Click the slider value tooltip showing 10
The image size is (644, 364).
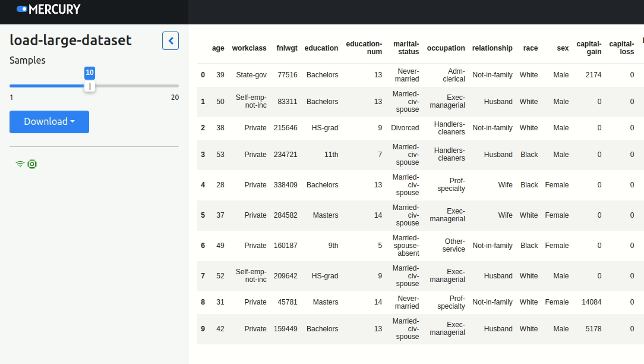click(90, 73)
